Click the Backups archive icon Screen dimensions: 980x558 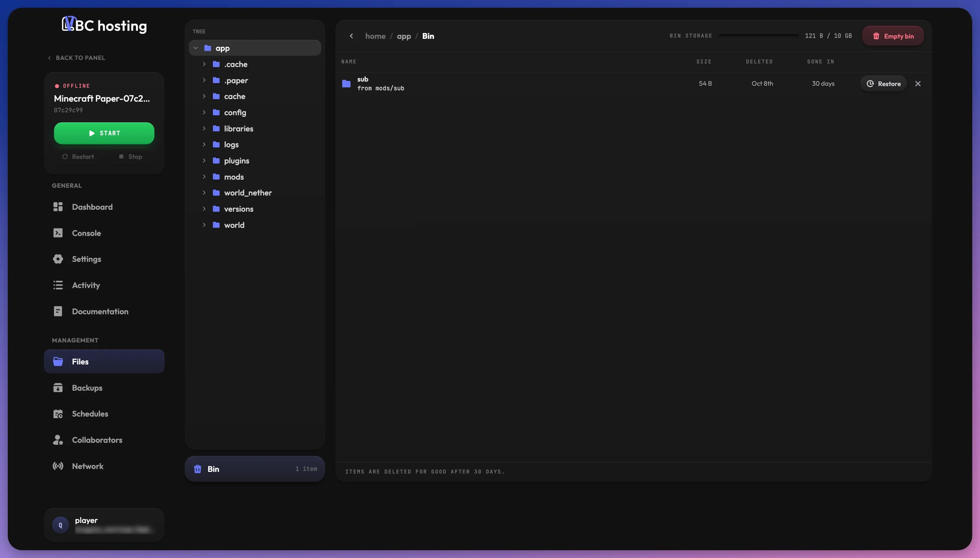click(58, 388)
